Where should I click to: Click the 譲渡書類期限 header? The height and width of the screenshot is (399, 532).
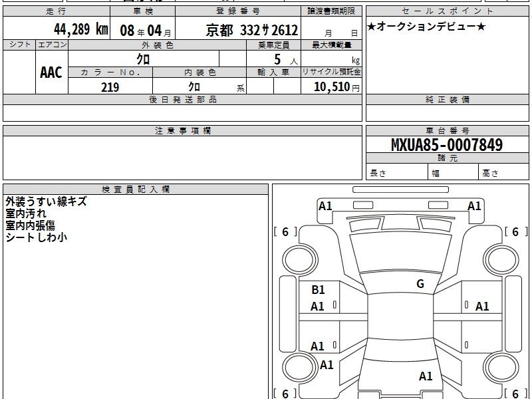(331, 11)
